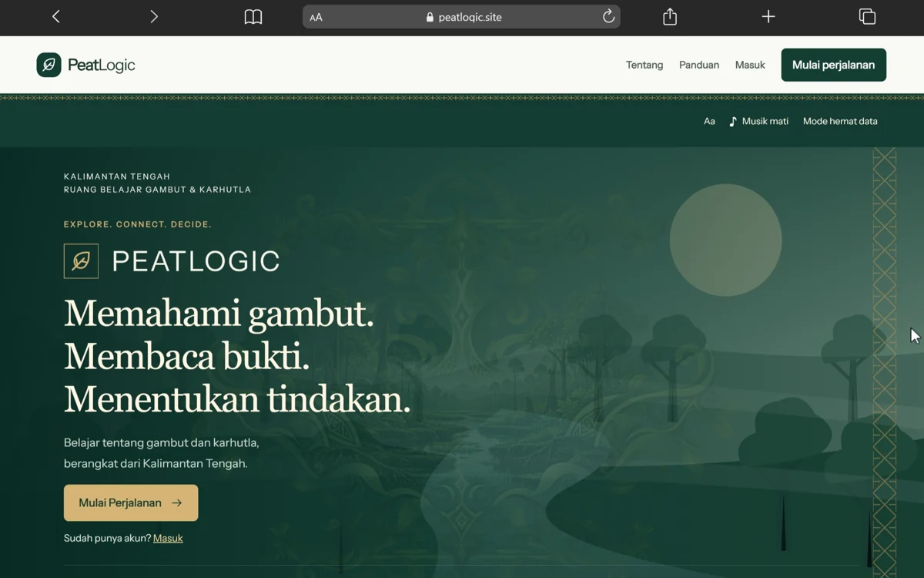This screenshot has width=924, height=578.
Task: Click the framed leaf emblem beside PEATLOGIC
Action: click(x=81, y=260)
